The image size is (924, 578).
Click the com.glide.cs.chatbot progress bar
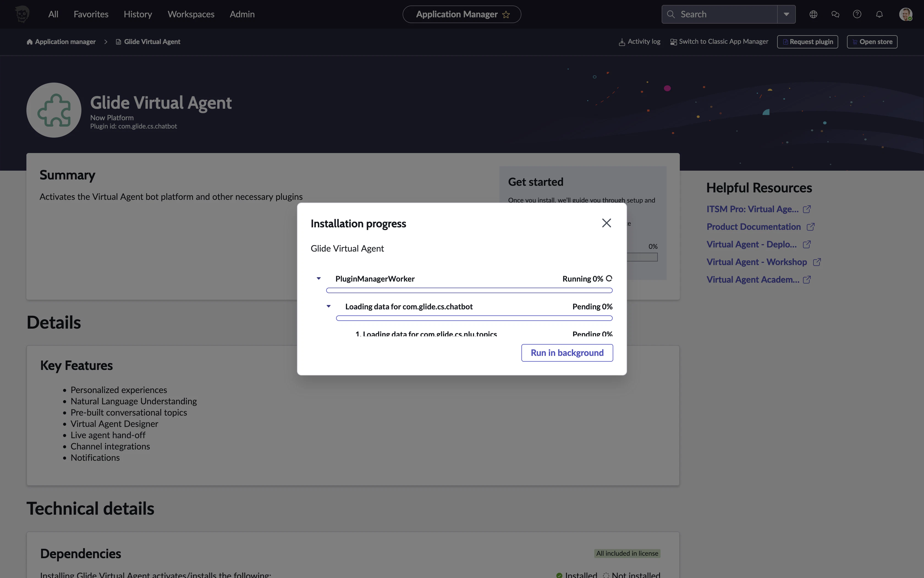[x=474, y=318]
